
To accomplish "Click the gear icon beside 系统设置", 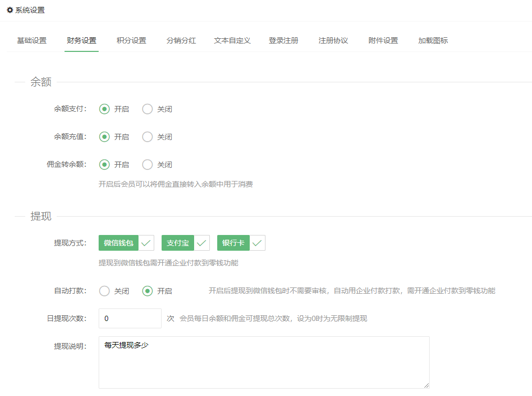I will pyautogui.click(x=9, y=10).
